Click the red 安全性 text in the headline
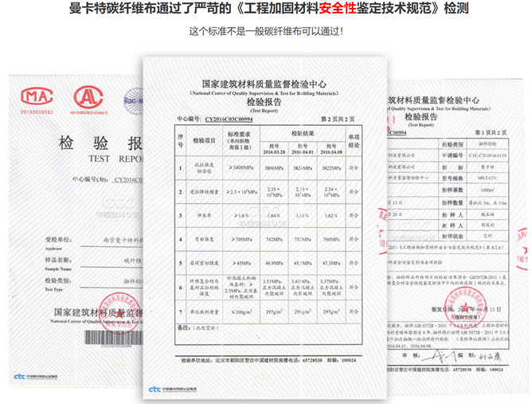Image resolution: width=532 pixels, height=404 pixels. (x=337, y=8)
